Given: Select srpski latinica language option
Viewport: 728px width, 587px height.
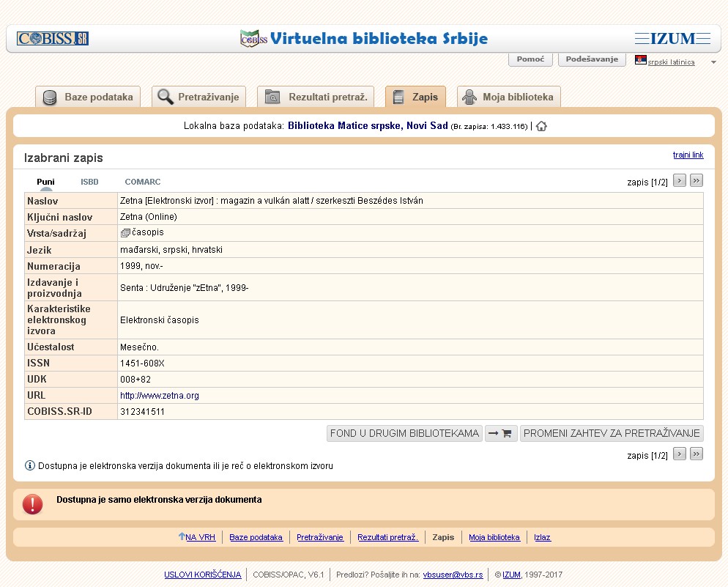Looking at the screenshot, I should pyautogui.click(x=670, y=62).
